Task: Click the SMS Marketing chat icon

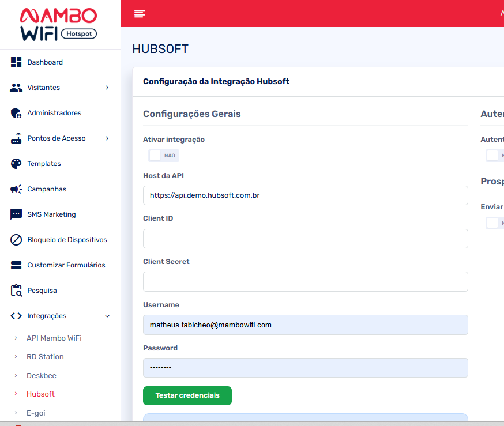Action: [x=16, y=214]
